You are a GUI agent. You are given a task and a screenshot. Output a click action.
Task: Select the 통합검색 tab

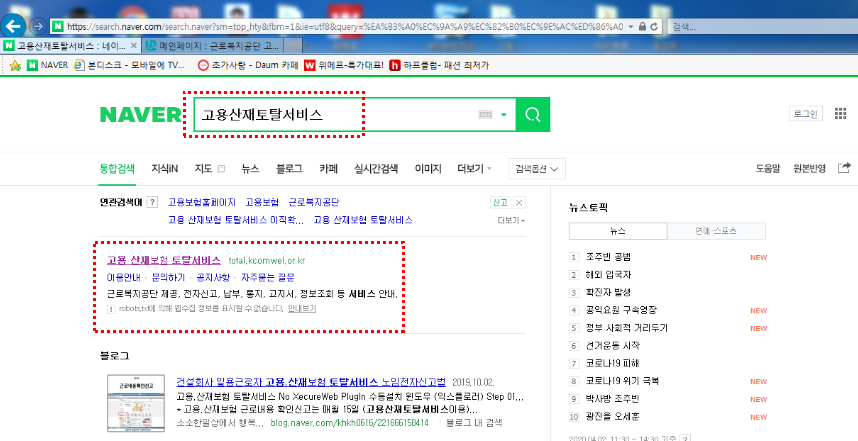click(x=117, y=169)
